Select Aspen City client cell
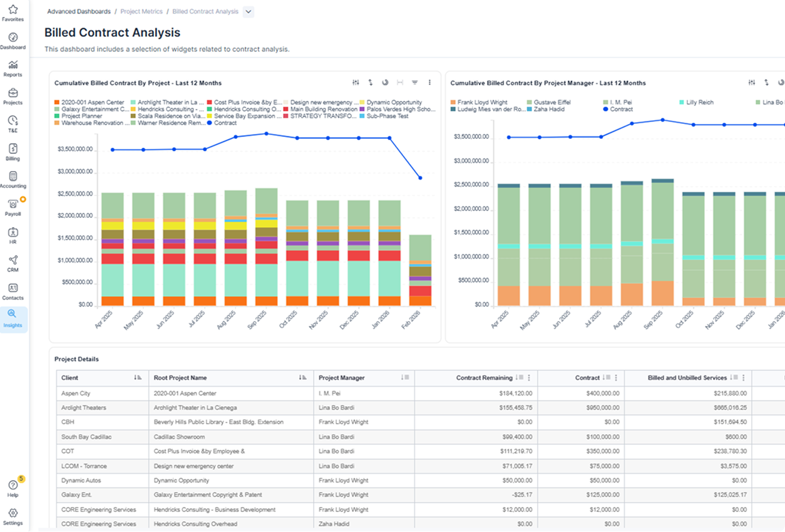Screen dimensions: 785x532 pyautogui.click(x=102, y=393)
